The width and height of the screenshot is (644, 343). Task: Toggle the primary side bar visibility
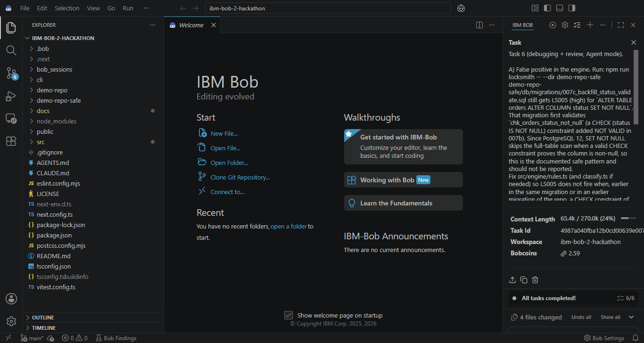click(547, 8)
